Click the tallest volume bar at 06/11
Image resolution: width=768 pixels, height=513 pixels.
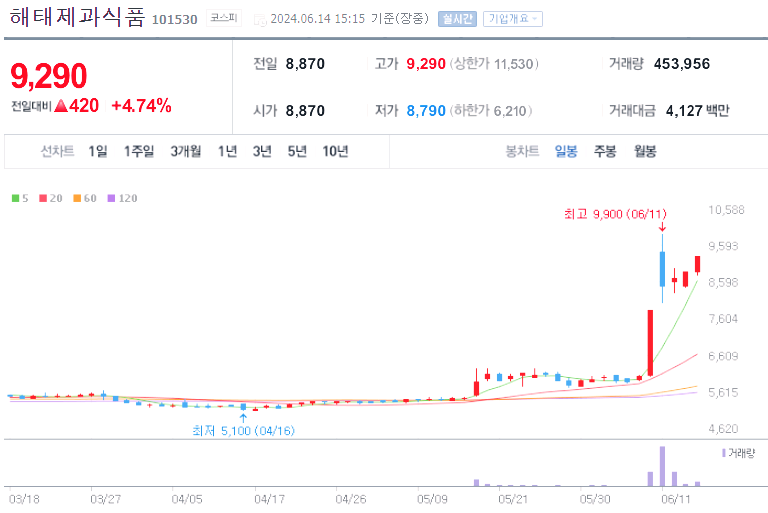tap(662, 466)
